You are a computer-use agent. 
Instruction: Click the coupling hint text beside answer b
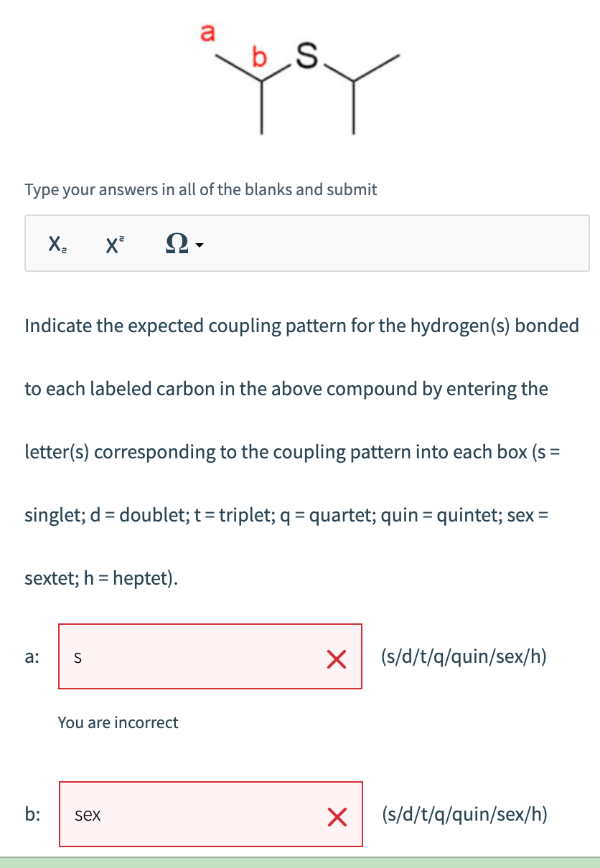click(463, 814)
